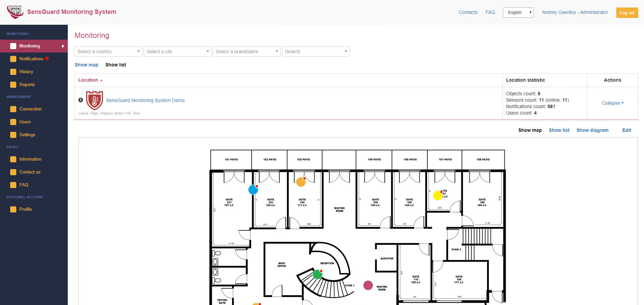Expand the Collapse actions dropdown
644x305 pixels.
click(x=612, y=103)
